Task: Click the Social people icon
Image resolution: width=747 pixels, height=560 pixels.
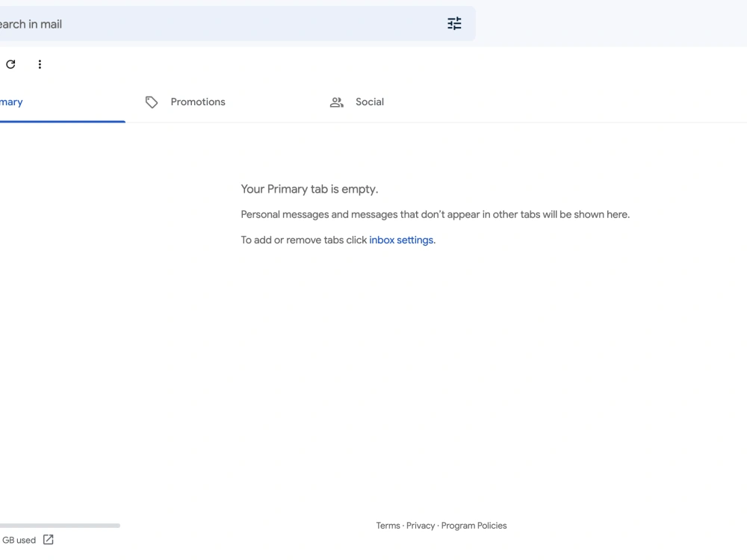Action: coord(337,102)
